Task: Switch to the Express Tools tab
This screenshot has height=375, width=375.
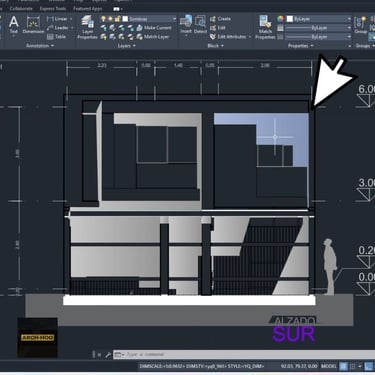Action: pyautogui.click(x=53, y=9)
